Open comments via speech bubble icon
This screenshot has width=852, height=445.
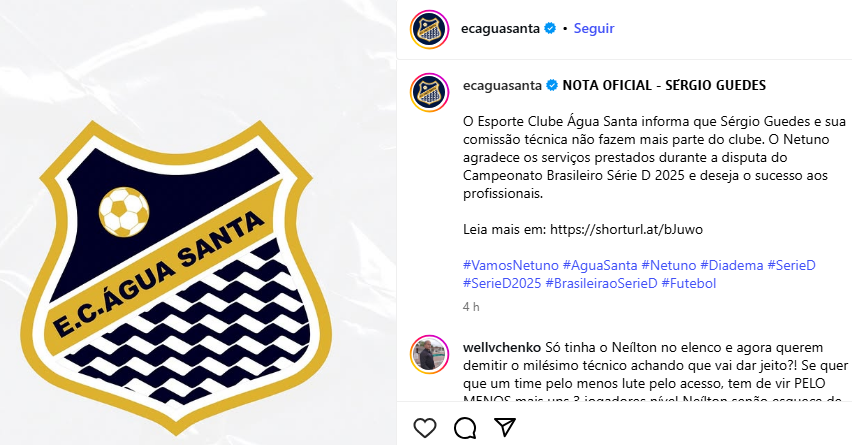[465, 428]
